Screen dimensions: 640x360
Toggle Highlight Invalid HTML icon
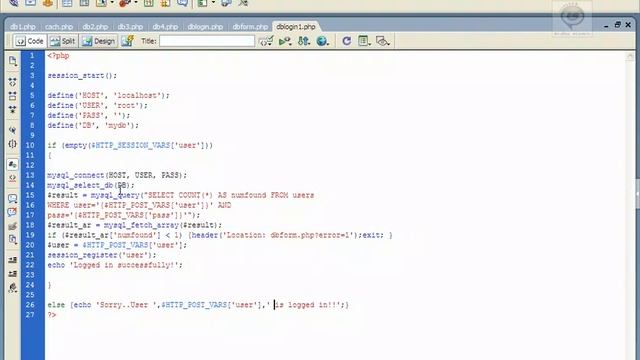click(x=13, y=178)
